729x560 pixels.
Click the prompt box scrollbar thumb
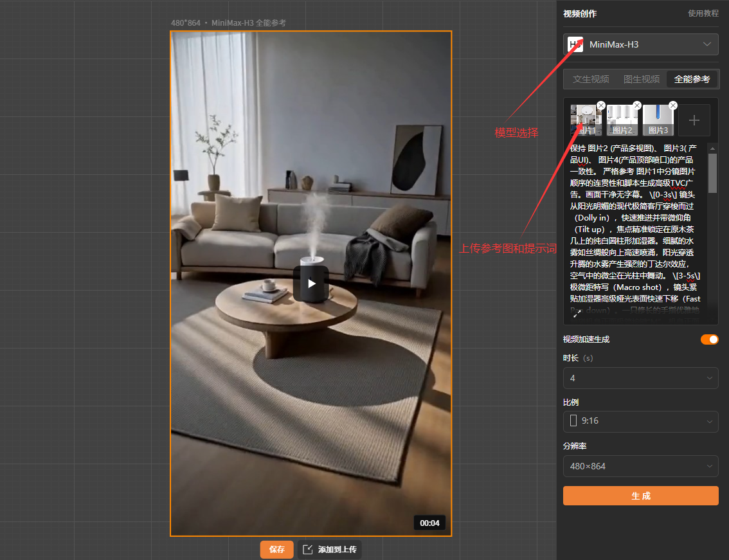712,172
